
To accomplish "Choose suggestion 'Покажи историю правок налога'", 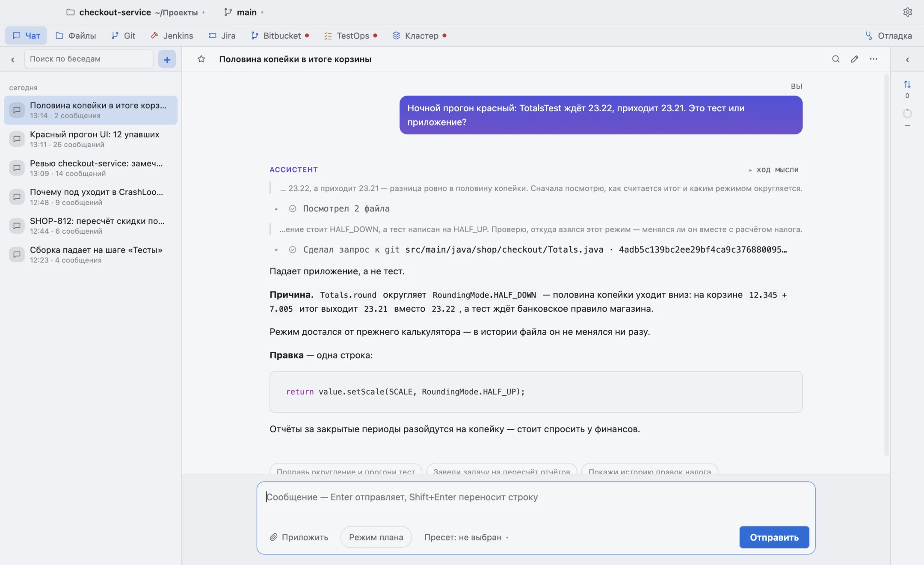I will tap(649, 470).
